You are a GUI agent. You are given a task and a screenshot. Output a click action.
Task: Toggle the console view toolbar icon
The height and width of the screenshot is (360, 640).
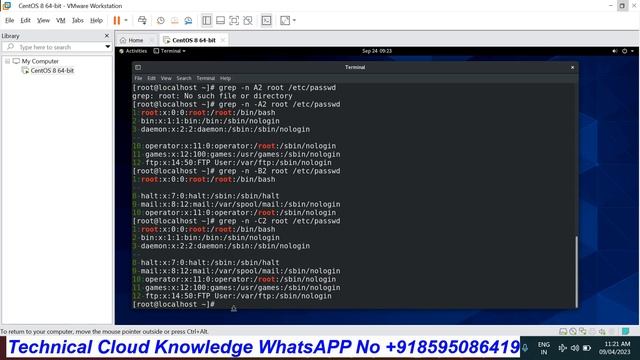pos(266,20)
